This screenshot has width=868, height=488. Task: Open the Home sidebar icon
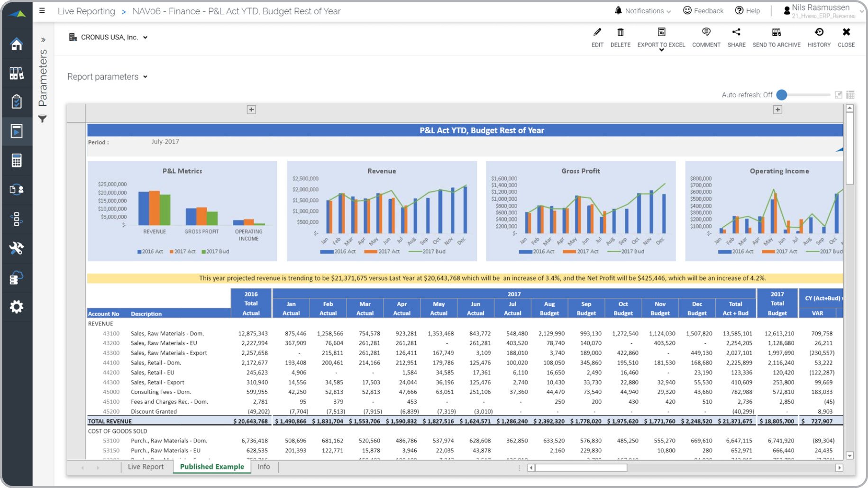click(17, 44)
